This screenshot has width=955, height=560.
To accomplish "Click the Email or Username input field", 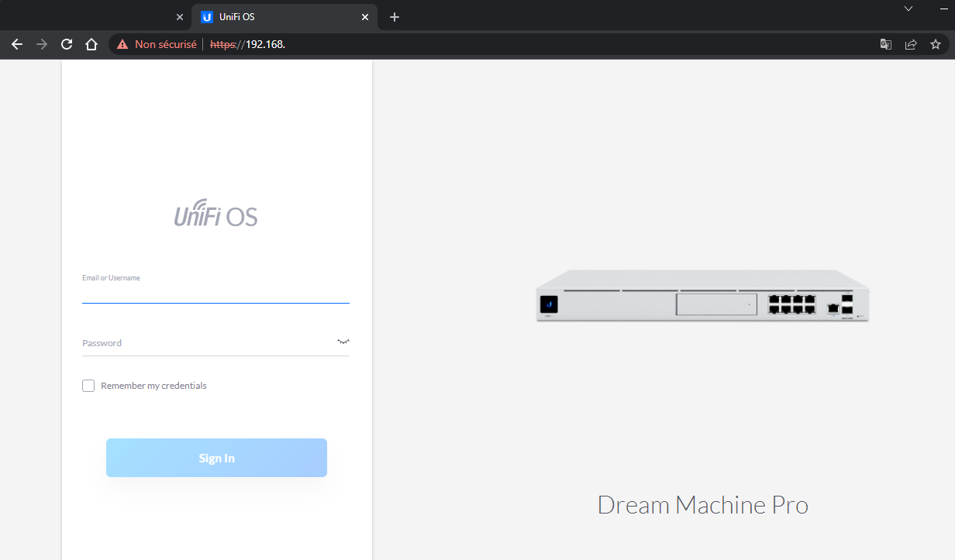I will (x=215, y=291).
